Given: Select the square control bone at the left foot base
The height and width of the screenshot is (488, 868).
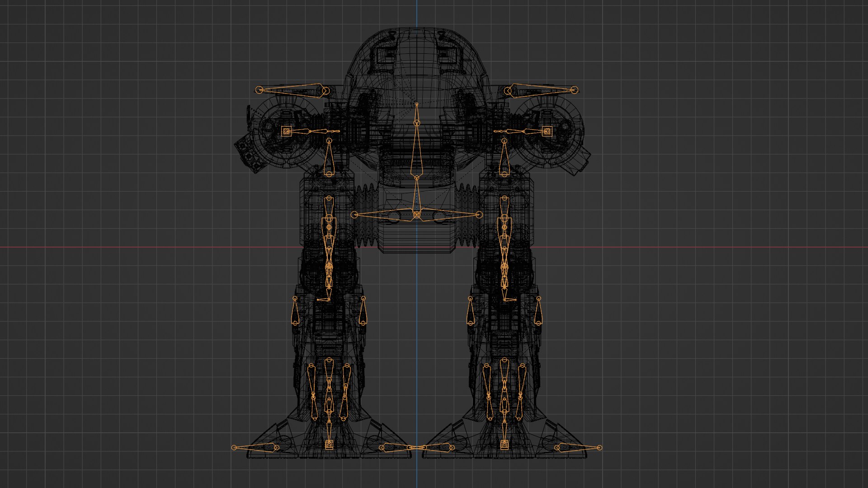Looking at the screenshot, I should click(x=329, y=445).
